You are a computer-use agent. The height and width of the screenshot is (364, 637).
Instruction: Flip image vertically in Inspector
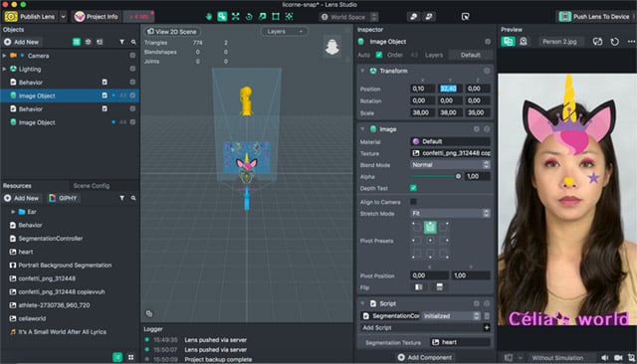point(439,287)
